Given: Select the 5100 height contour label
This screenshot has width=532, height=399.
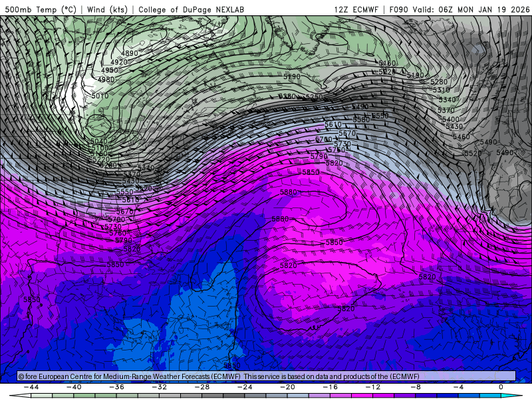Looking at the screenshot, I should click(x=100, y=148).
